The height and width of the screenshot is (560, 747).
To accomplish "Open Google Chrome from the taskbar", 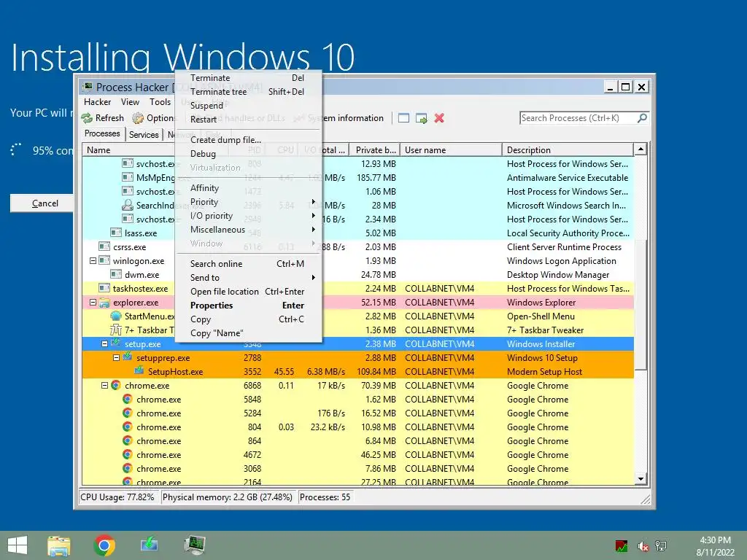I will click(104, 545).
